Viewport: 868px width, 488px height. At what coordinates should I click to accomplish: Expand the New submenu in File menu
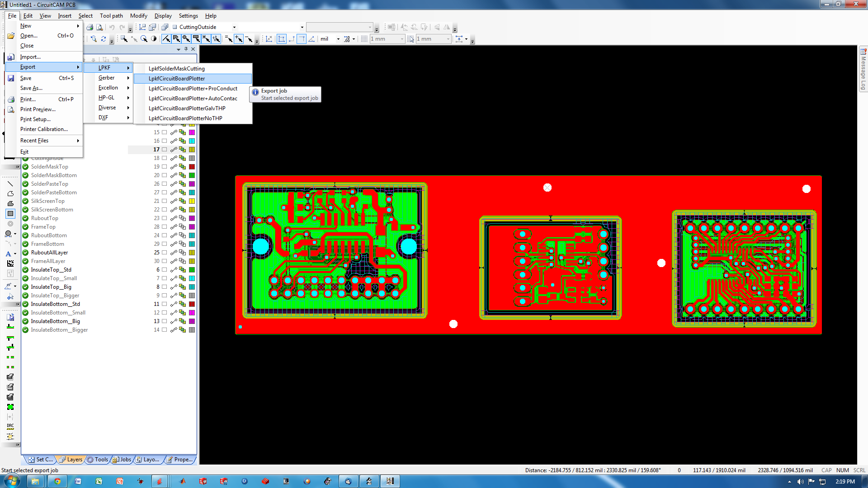[x=44, y=26]
